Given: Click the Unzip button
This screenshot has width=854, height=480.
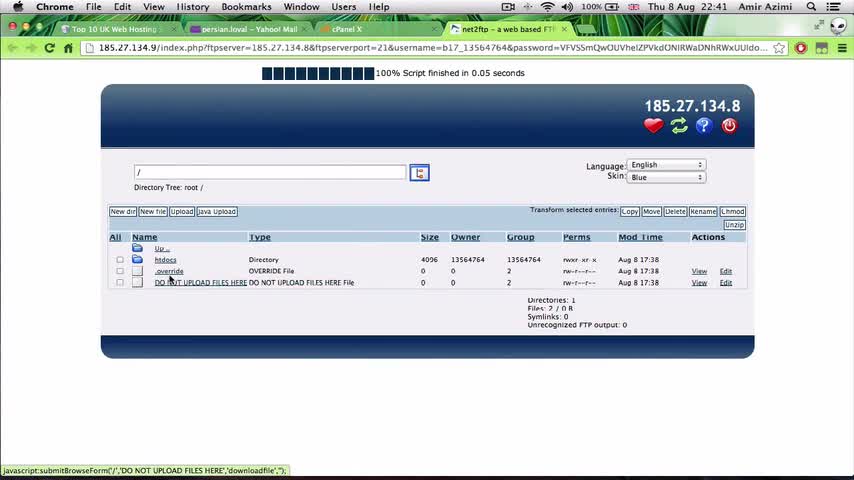Looking at the screenshot, I should click(x=734, y=224).
